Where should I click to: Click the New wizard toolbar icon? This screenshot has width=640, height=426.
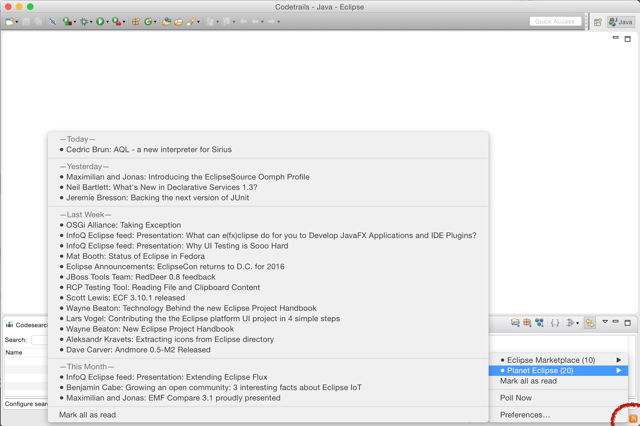9,22
